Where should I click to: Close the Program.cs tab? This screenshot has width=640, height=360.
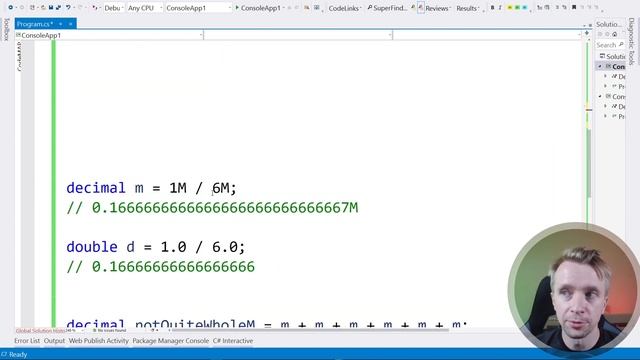coord(70,24)
